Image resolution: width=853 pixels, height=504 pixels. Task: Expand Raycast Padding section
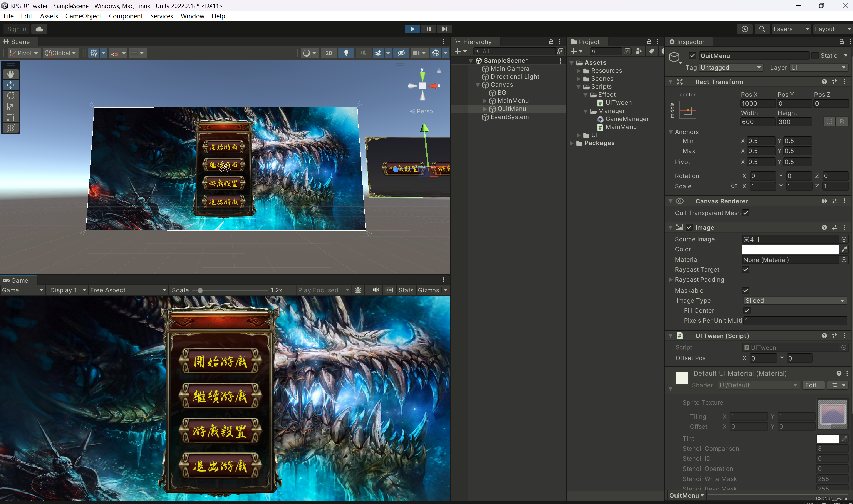671,280
